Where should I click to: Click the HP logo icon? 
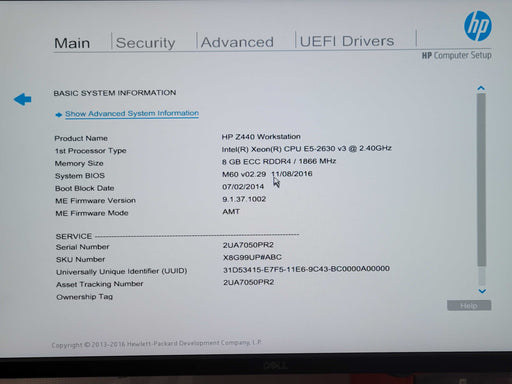pos(478,26)
